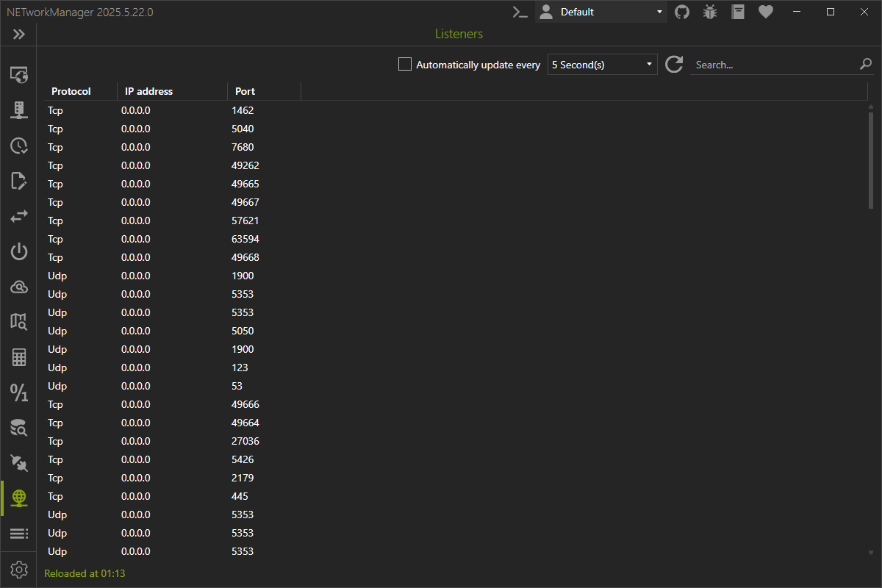Image resolution: width=882 pixels, height=588 pixels.
Task: Open the documentation book icon
Action: (x=738, y=12)
